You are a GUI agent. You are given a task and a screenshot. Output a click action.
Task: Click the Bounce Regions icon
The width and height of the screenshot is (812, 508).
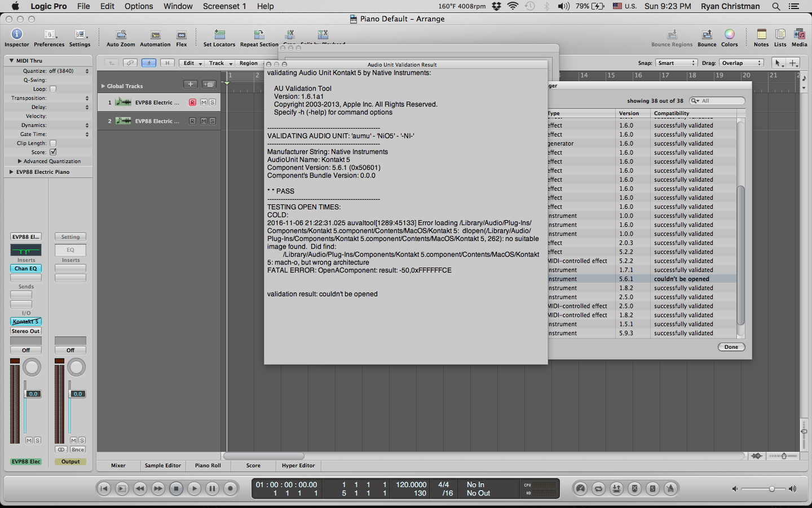(672, 35)
